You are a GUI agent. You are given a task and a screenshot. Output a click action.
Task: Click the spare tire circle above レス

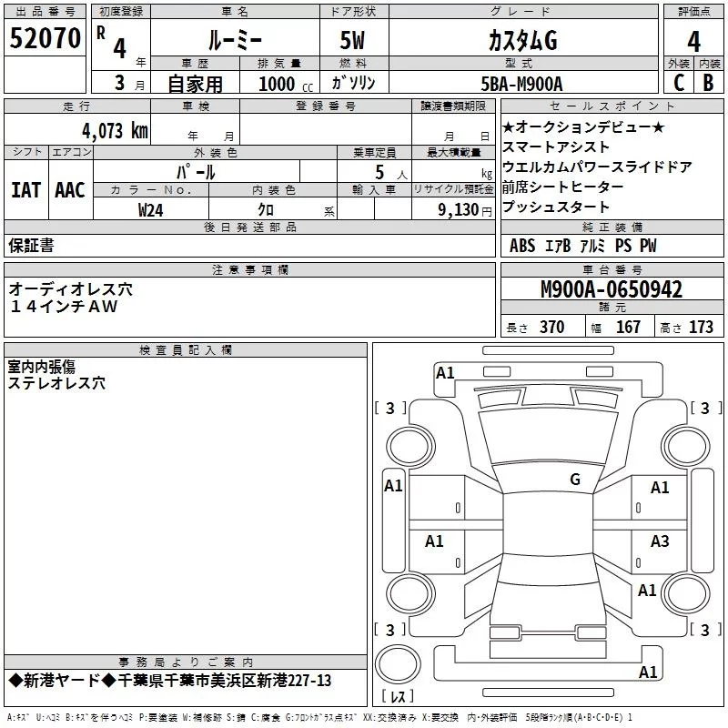398,664
